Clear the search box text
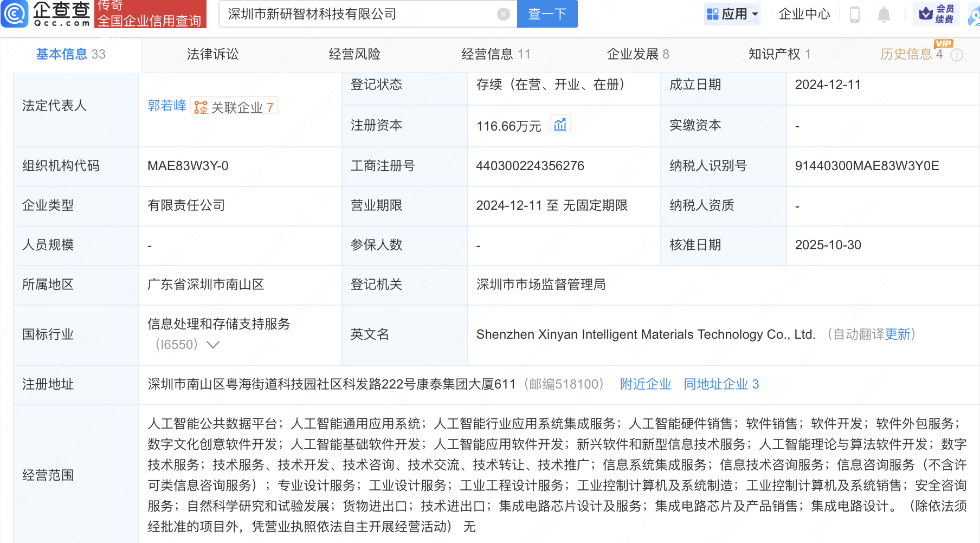The image size is (980, 543). pyautogui.click(x=503, y=14)
